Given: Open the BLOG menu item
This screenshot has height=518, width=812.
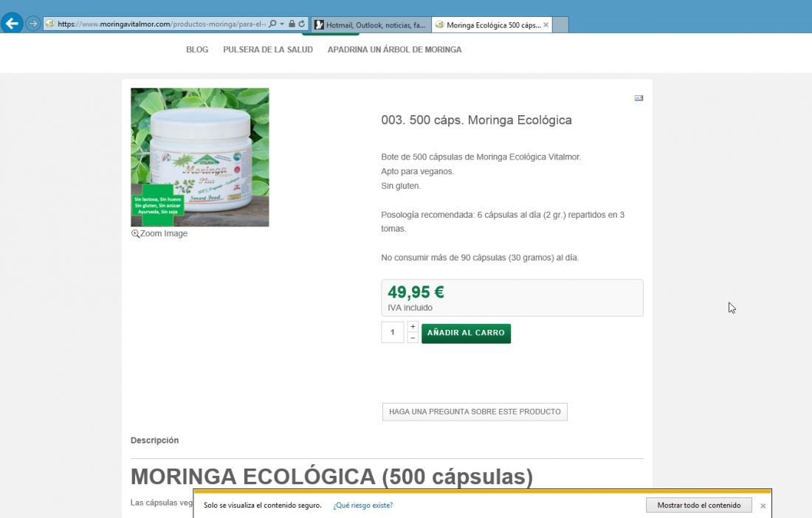Looking at the screenshot, I should (197, 49).
